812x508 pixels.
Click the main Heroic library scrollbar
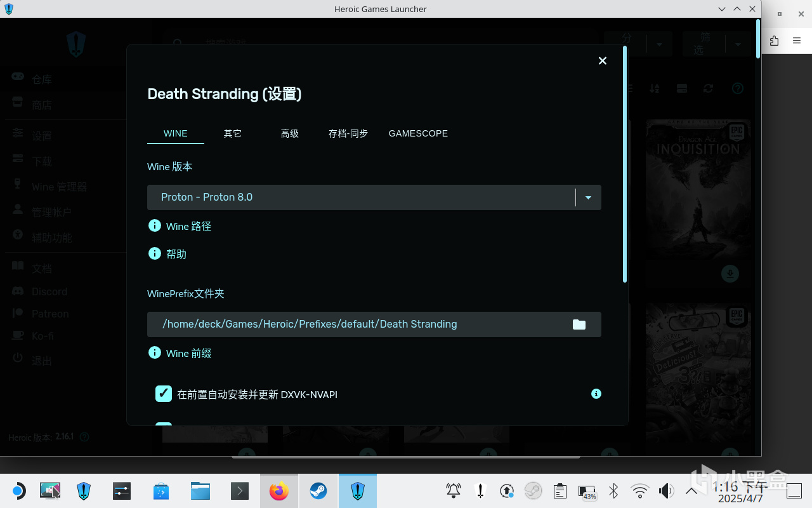[758, 38]
